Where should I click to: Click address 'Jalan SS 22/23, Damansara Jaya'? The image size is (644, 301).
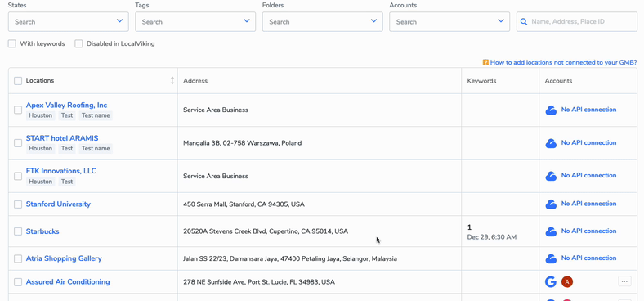(x=290, y=259)
